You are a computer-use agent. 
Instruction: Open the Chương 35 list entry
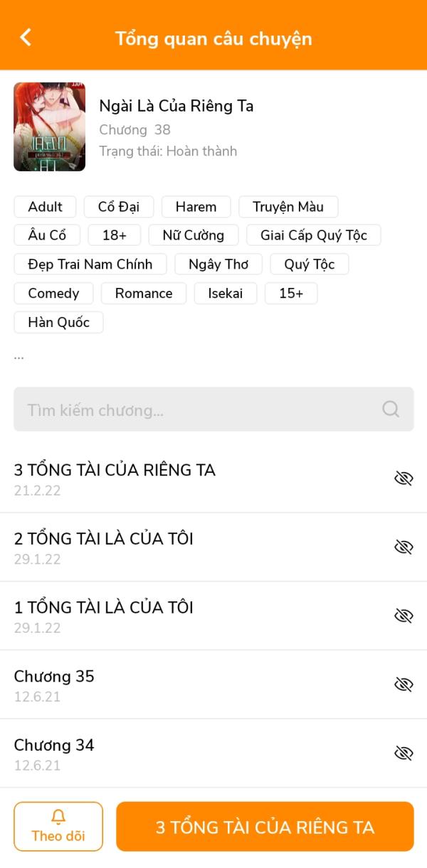tap(213, 685)
